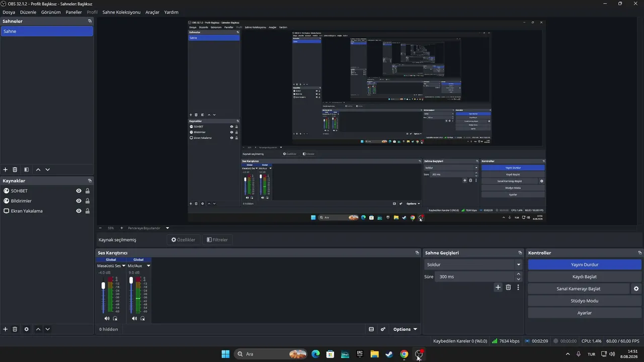Move source up in Kaynaklar panel

click(x=38, y=329)
